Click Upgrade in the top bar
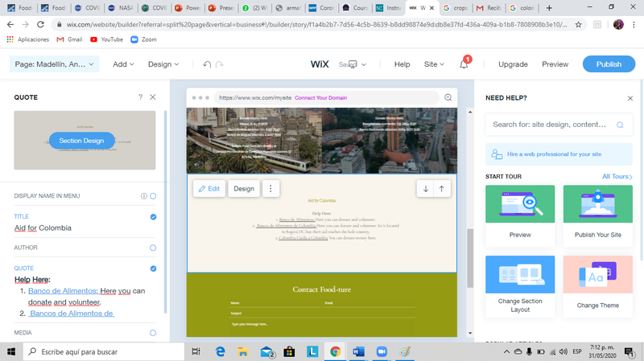The height and width of the screenshot is (361, 644). 513,64
